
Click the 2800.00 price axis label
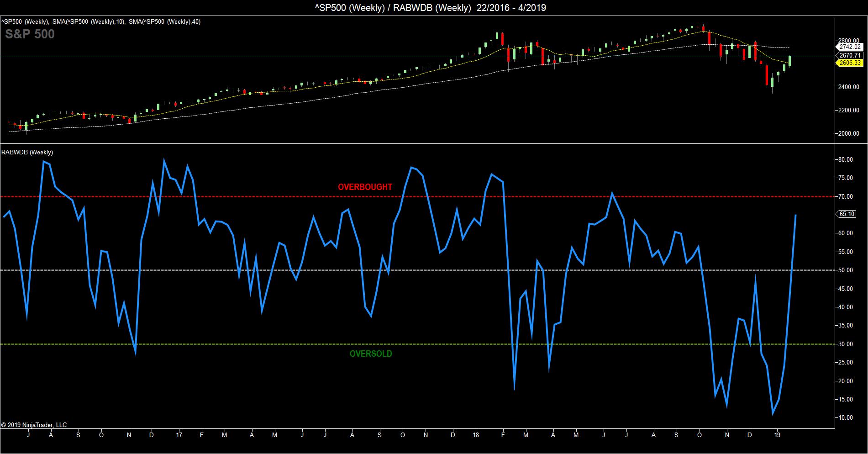coord(849,41)
